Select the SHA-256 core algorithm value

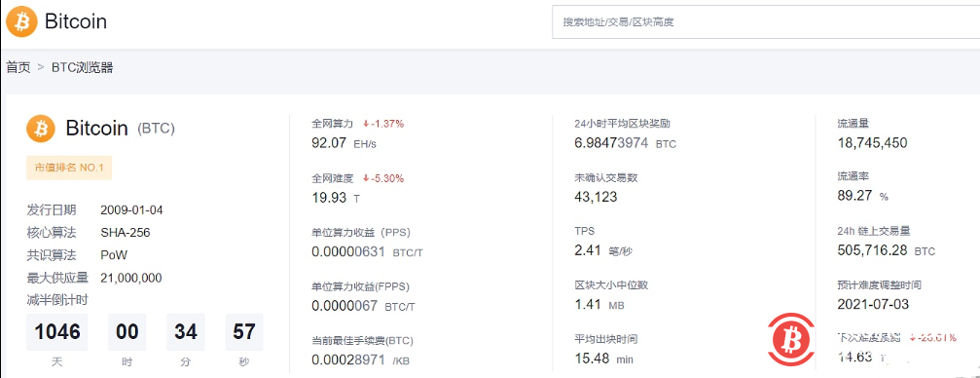tap(125, 233)
